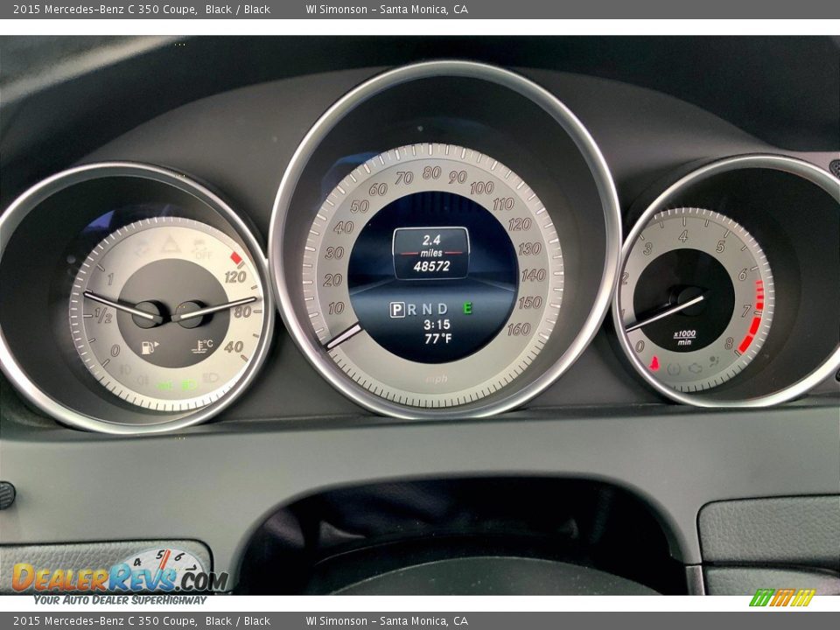
Task: Click the 100 speedometer mark
Action: pos(481,187)
